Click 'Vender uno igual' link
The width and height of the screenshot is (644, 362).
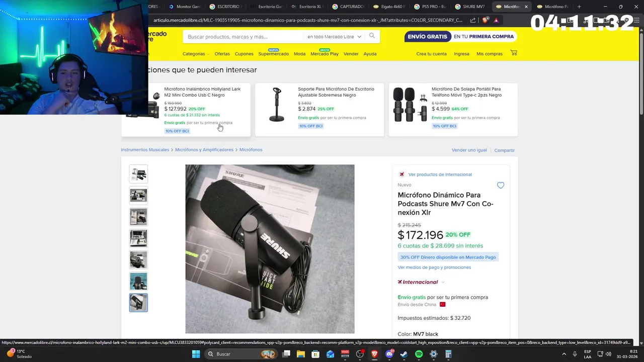pyautogui.click(x=469, y=150)
